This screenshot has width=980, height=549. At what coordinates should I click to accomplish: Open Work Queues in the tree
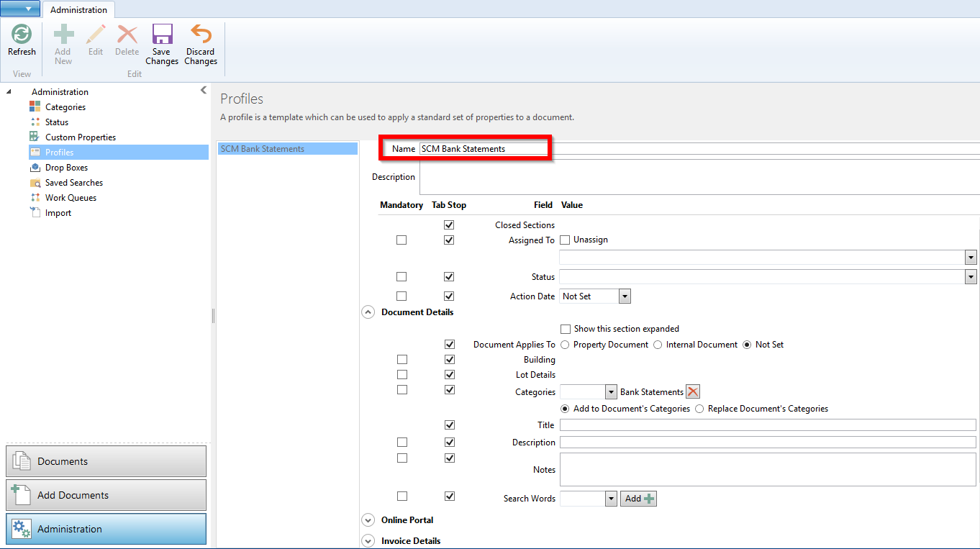tap(71, 198)
